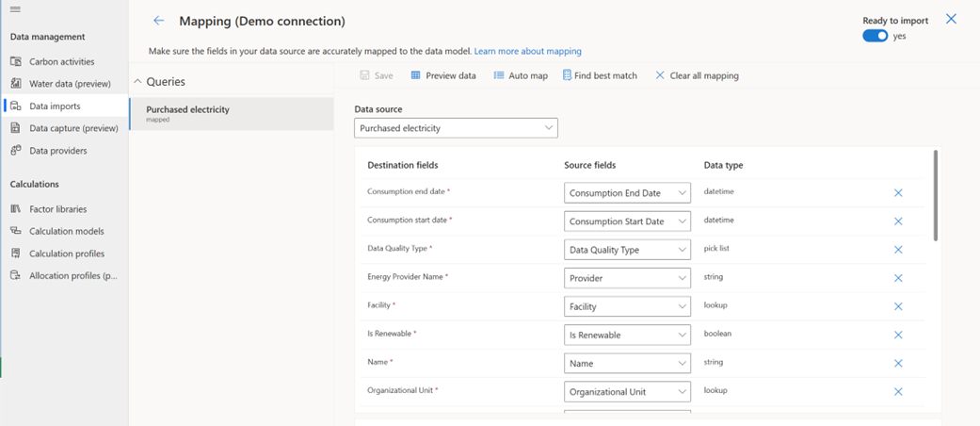980x426 pixels.
Task: Click the hamburger navigation menu icon
Action: (x=15, y=9)
